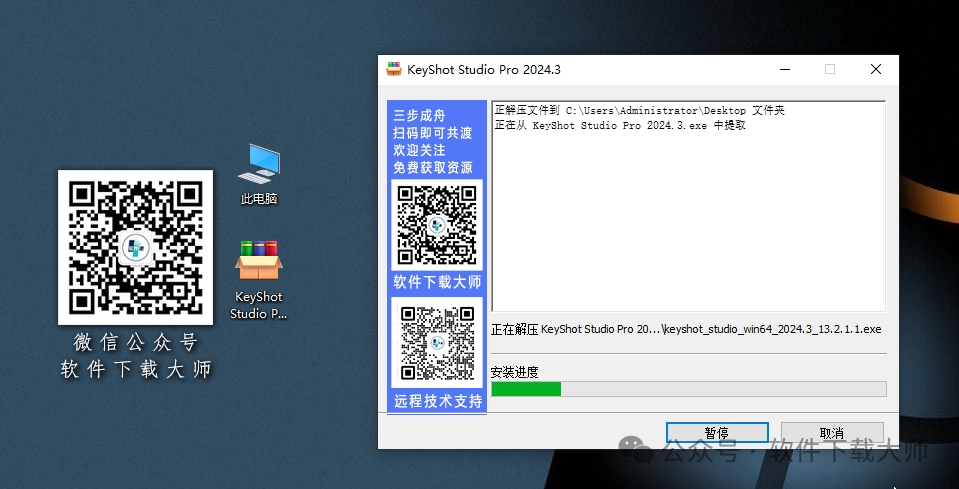Click the 正在解压文件到 log line

point(639,110)
